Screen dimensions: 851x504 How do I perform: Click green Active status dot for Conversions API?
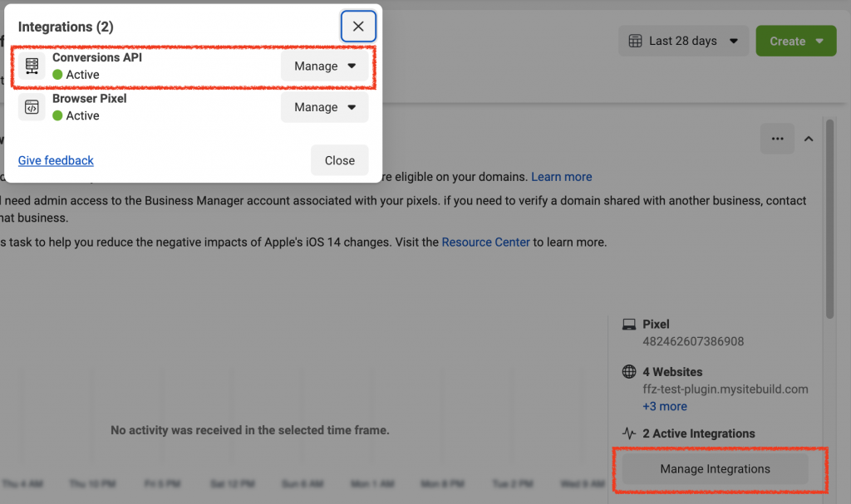(x=57, y=75)
